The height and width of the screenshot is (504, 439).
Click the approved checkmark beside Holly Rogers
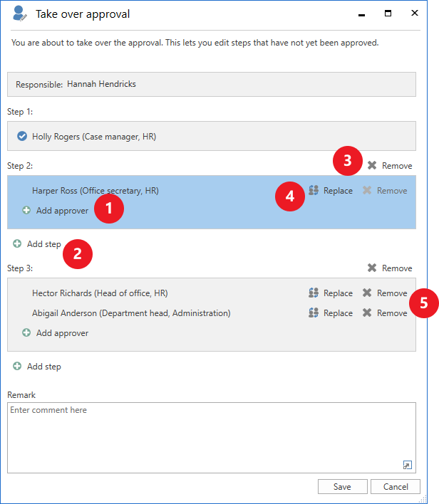22,136
